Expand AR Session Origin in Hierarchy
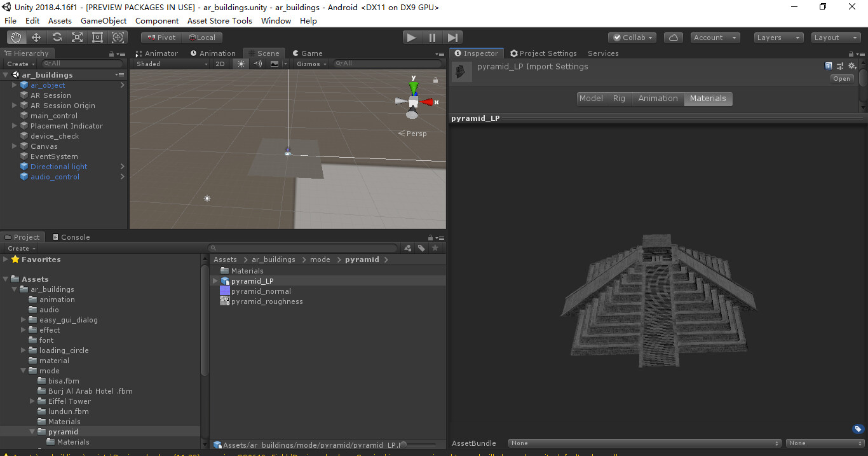Screen dimensions: 868x456 click(x=14, y=105)
